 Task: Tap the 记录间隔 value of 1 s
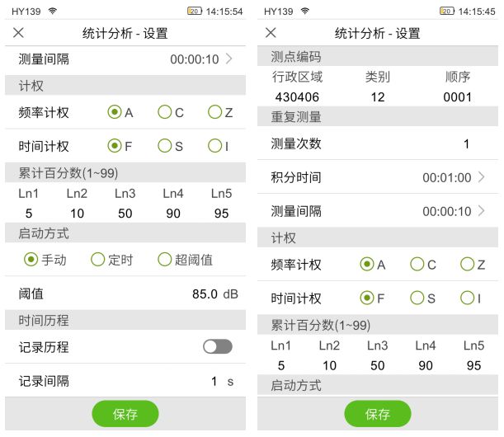pyautogui.click(x=214, y=381)
